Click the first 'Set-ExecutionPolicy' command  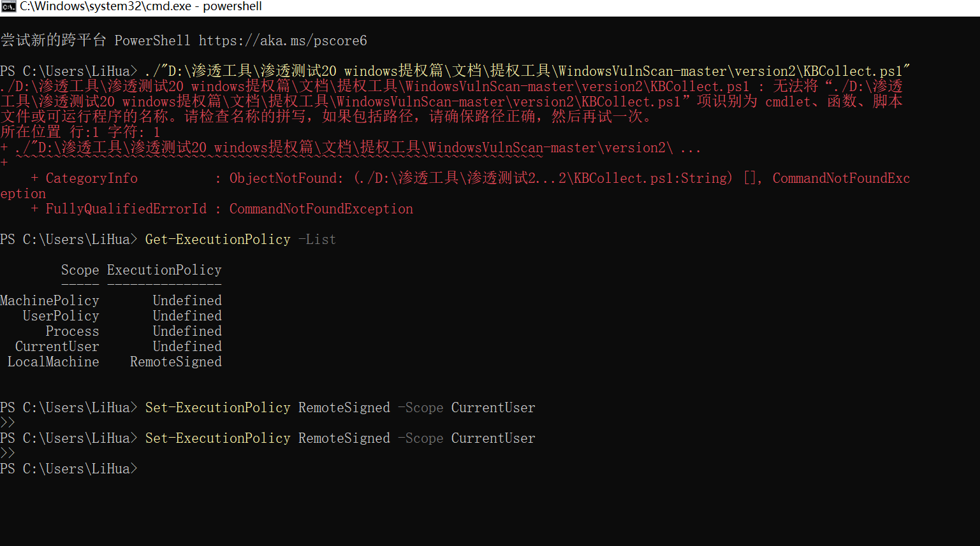pos(218,408)
